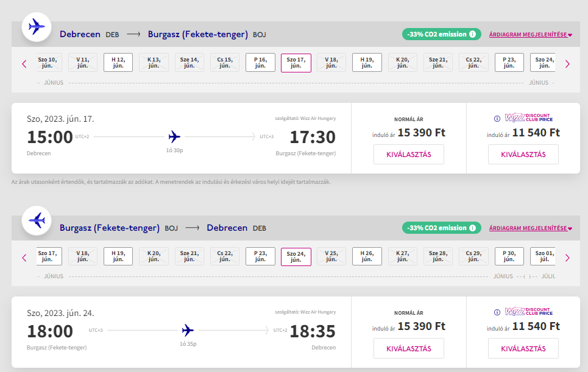Click the return Burgasz plane logo icon

tap(37, 220)
